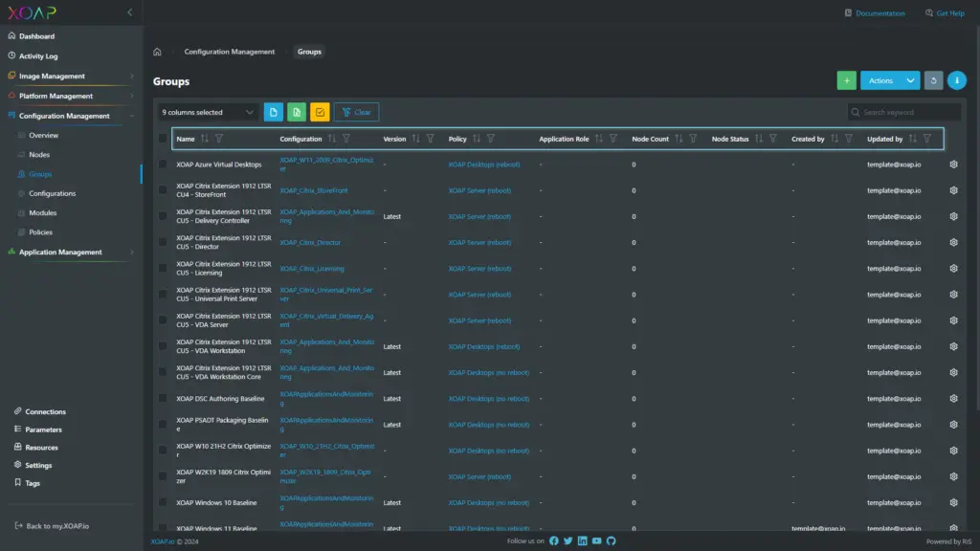Filter the Name column

pos(219,139)
